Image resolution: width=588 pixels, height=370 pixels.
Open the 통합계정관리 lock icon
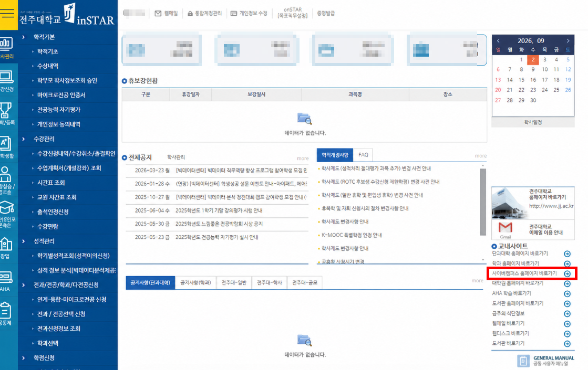pyautogui.click(x=190, y=14)
